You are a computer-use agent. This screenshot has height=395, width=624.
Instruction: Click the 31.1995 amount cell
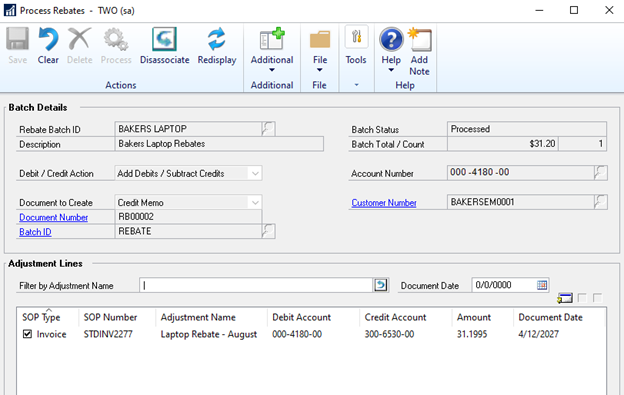(472, 334)
